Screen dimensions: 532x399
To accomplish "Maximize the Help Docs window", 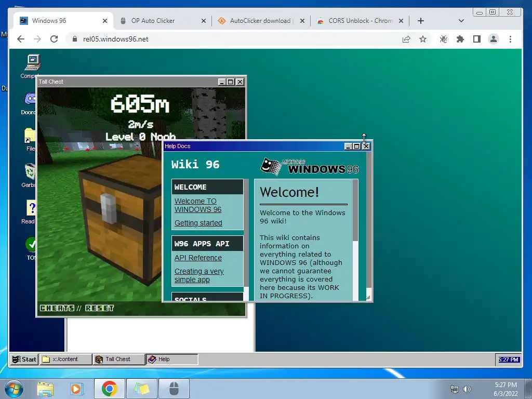I will click(x=356, y=146).
